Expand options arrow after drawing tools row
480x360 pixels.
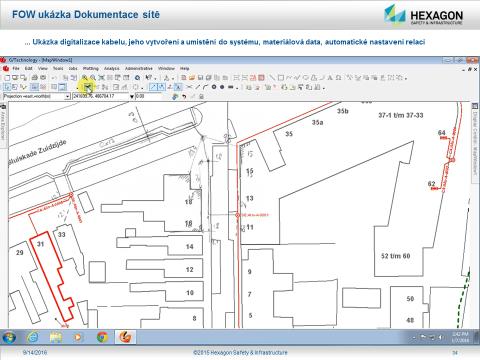[x=406, y=79]
